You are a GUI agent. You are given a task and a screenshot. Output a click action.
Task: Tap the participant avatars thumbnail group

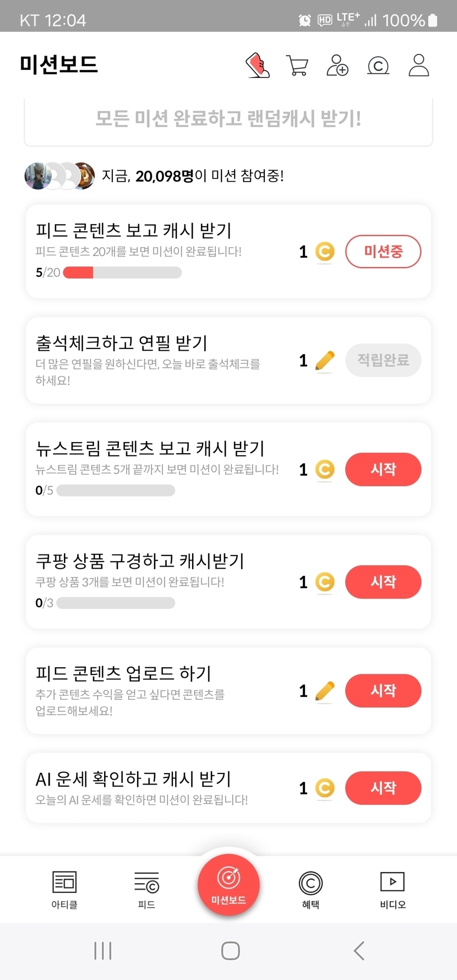(59, 176)
